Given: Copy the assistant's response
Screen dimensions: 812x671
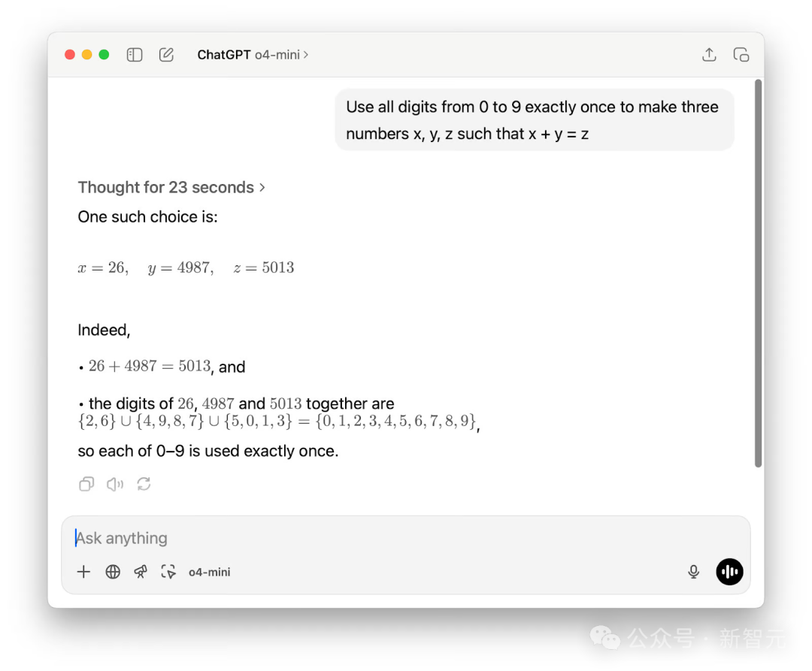Looking at the screenshot, I should coord(86,484).
